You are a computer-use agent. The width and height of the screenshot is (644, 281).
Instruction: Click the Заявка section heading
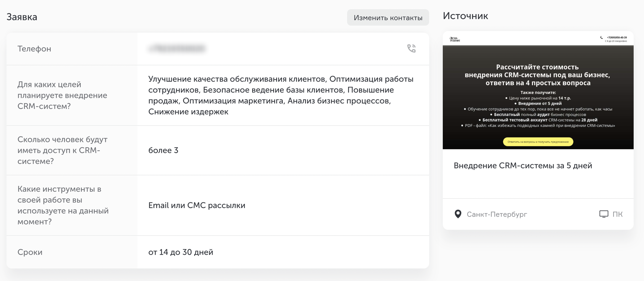22,17
